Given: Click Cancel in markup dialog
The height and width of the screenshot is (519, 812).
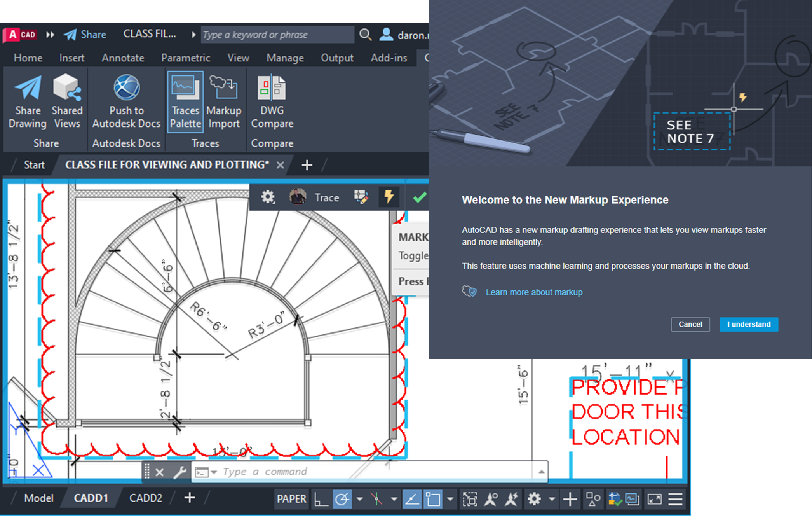Looking at the screenshot, I should [690, 324].
